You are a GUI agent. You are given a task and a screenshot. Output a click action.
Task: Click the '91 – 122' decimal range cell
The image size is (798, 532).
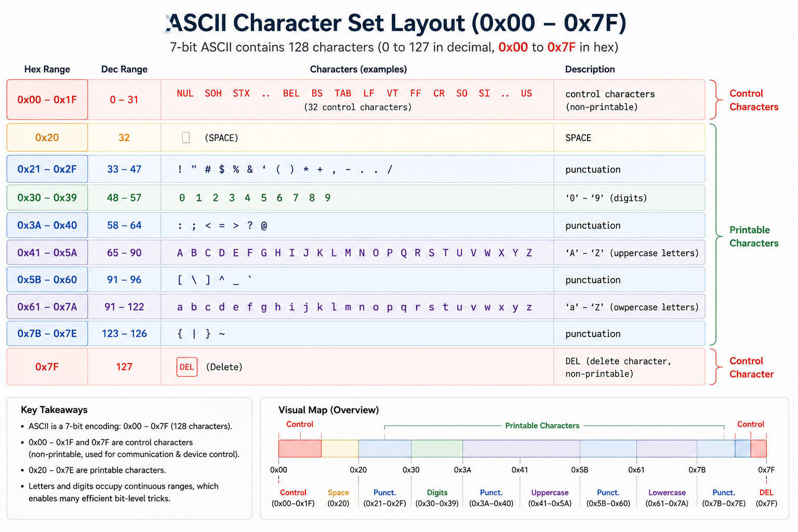click(124, 307)
